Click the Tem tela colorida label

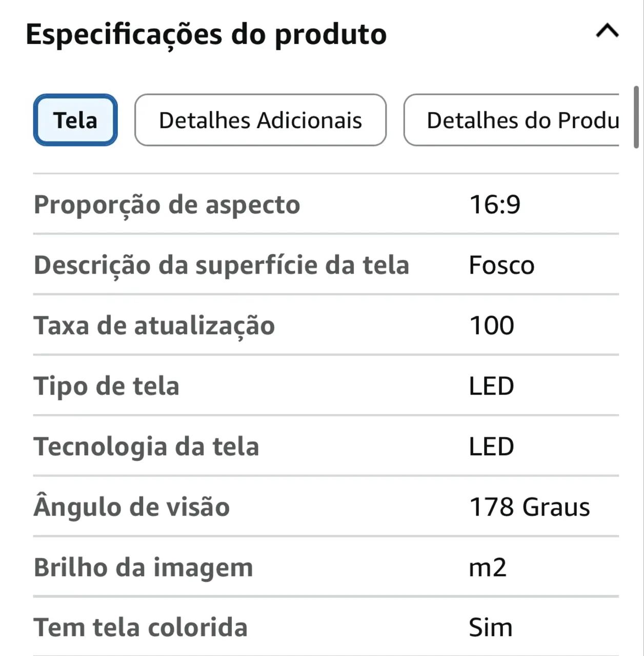click(140, 627)
